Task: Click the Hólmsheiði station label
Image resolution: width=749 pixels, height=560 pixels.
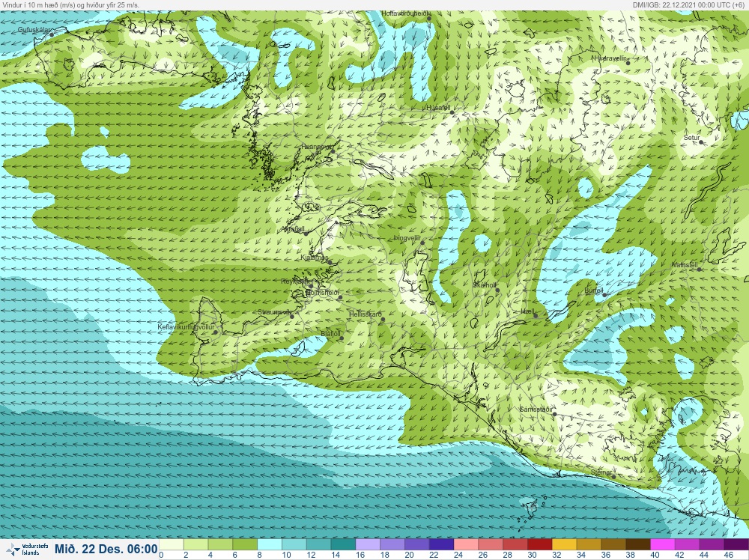Action: (322, 292)
